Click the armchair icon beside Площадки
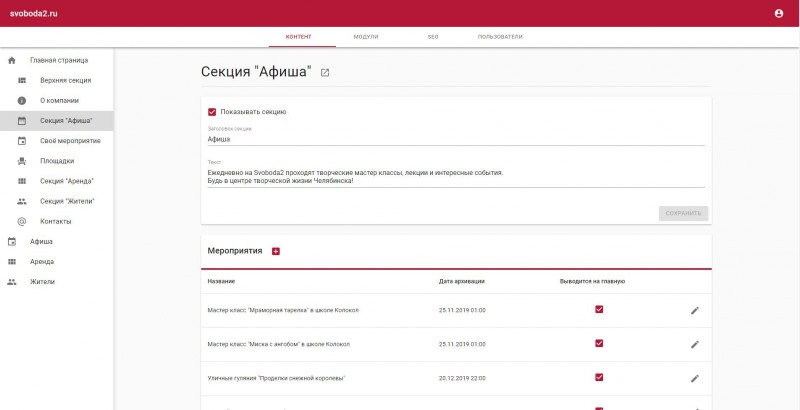This screenshot has width=800, height=410. [22, 161]
